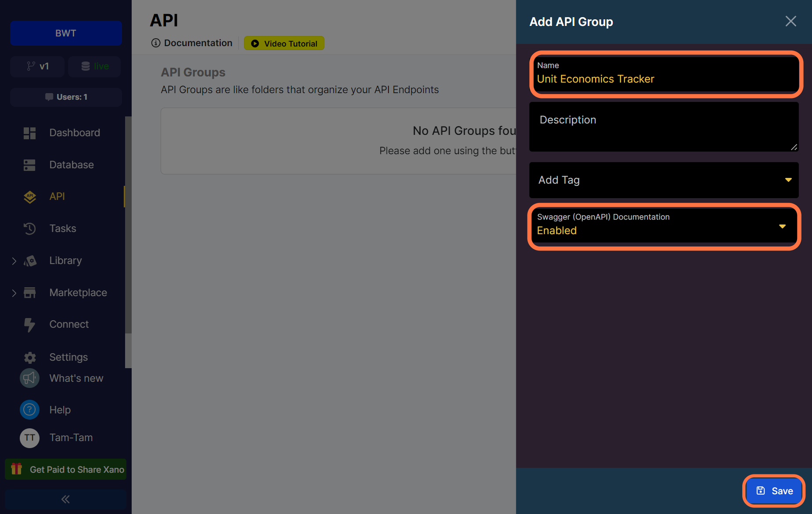The height and width of the screenshot is (514, 812).
Task: Click the Help question mark icon
Action: pos(29,410)
